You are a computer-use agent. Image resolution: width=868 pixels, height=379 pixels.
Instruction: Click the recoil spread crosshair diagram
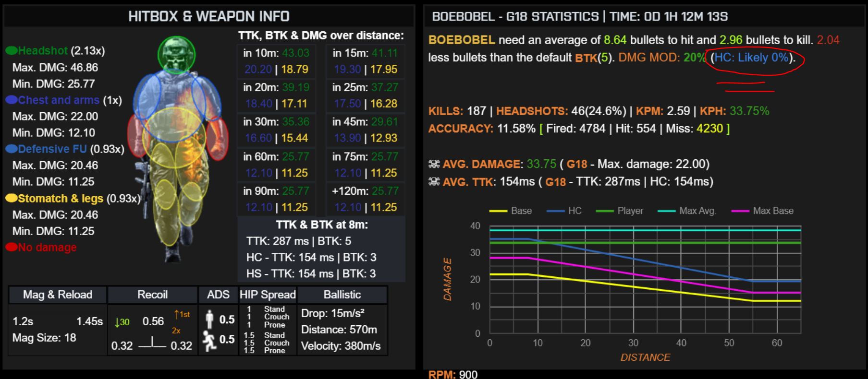coord(152,343)
